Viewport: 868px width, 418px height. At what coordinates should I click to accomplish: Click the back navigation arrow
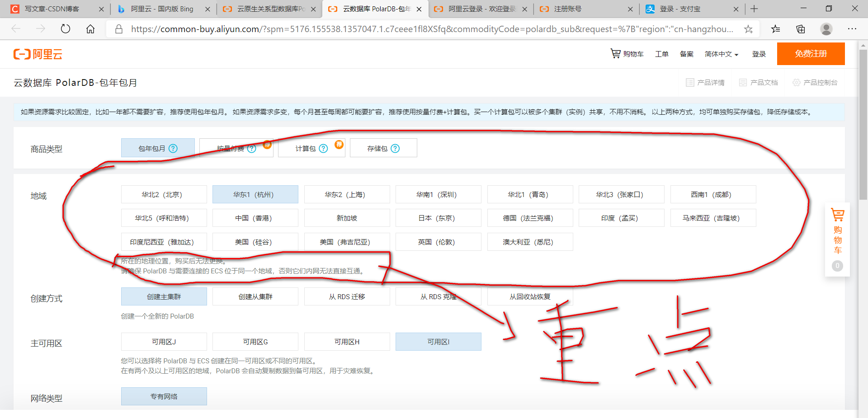pos(16,29)
